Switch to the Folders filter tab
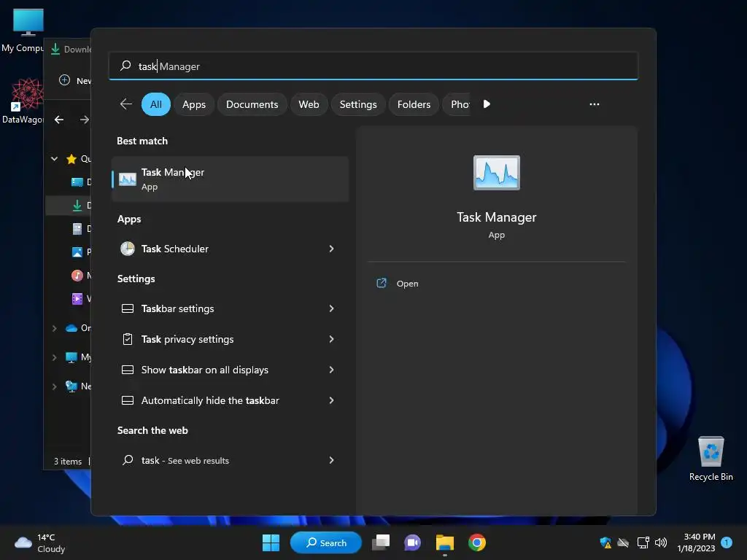The height and width of the screenshot is (560, 747). coord(414,104)
